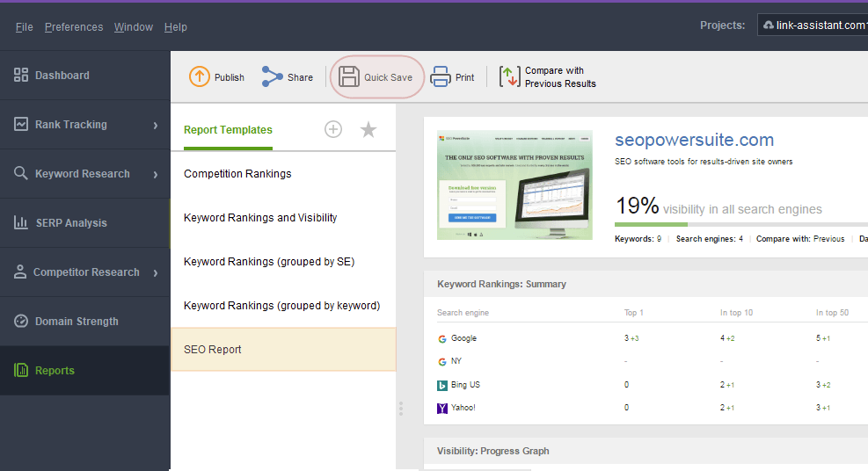This screenshot has width=868, height=471.
Task: Click the Search engine column header
Action: 463,312
